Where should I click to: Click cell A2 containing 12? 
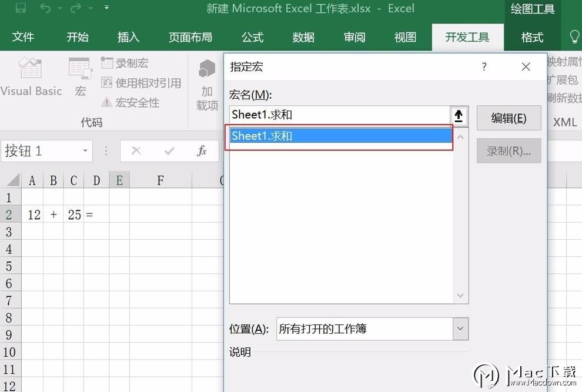[32, 215]
